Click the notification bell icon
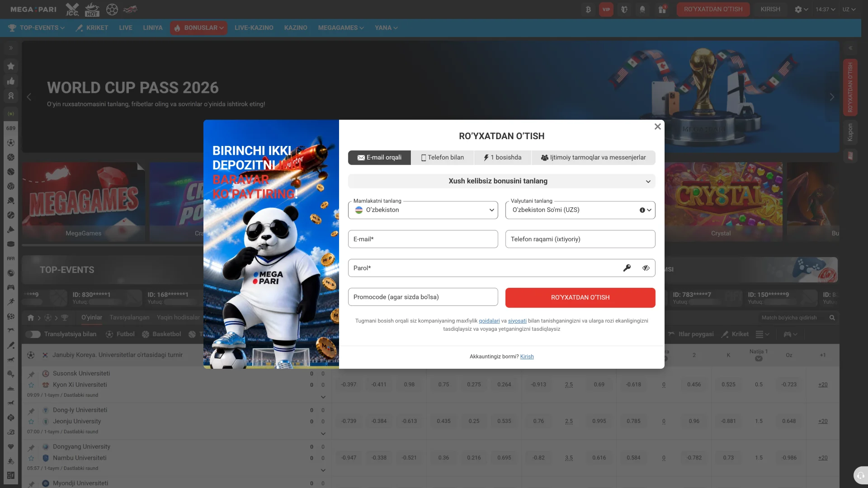The width and height of the screenshot is (868, 488). pos(642,9)
